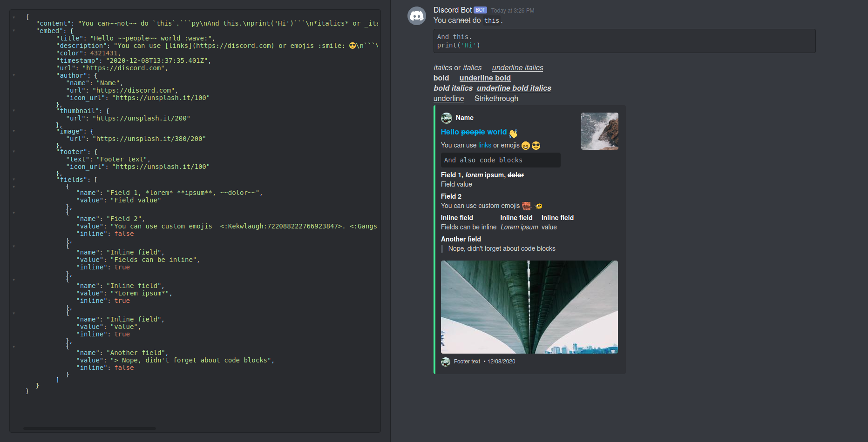
Task: Click the "Strikethrough" text in message
Action: click(x=496, y=99)
